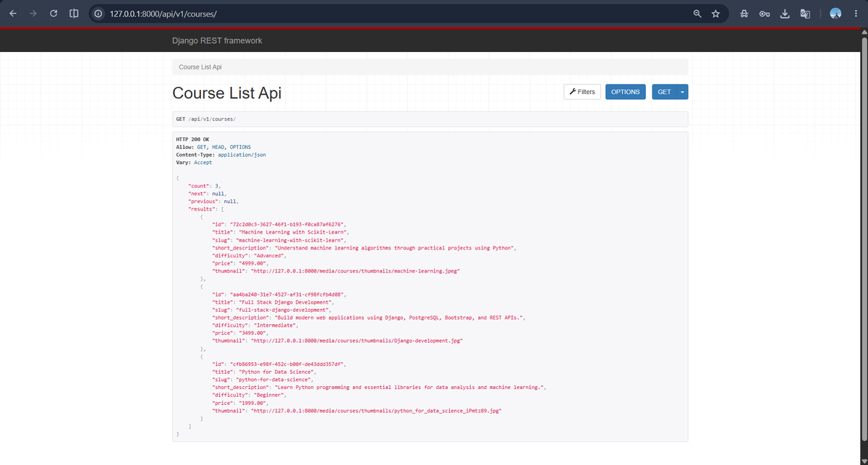Expand the GET format dropdown arrow
868x465 pixels.
pos(682,92)
